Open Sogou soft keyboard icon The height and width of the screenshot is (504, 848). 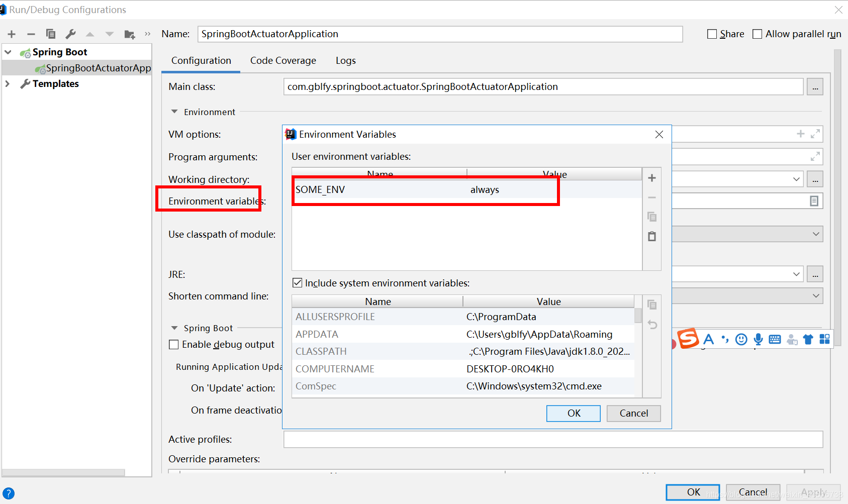tap(775, 339)
